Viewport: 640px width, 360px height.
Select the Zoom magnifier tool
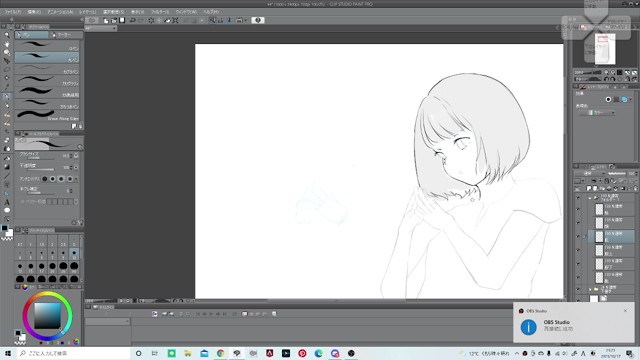7,35
